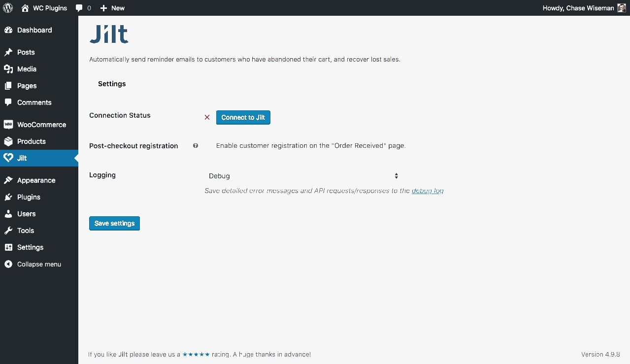The image size is (630, 364).
Task: Switch to the Settings tab
Action: 112,84
